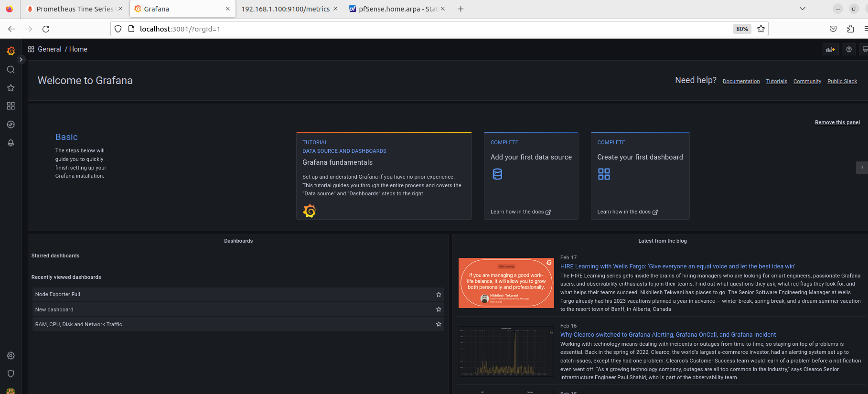Open Alerting bell icon in the sidebar

click(x=11, y=143)
